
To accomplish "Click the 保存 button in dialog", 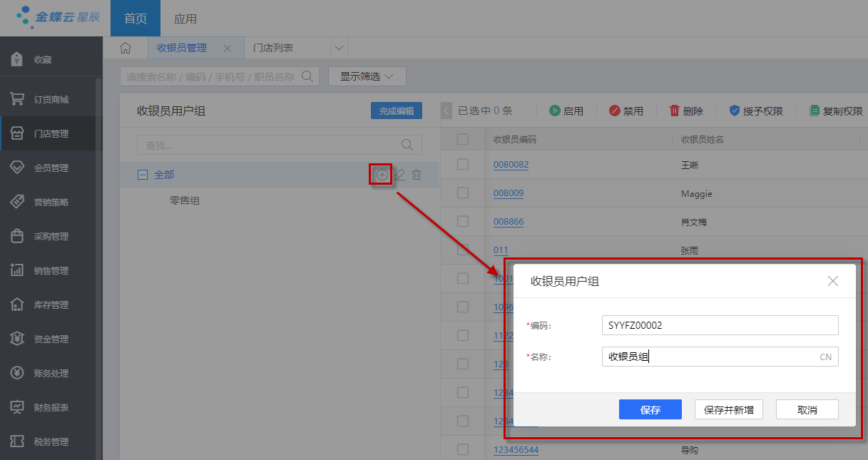I will click(650, 409).
